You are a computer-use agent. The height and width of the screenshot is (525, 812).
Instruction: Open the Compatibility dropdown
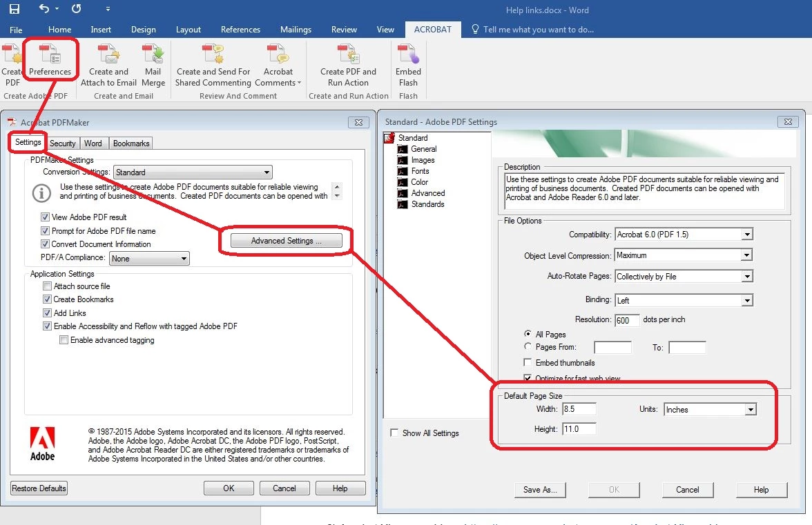(684, 235)
